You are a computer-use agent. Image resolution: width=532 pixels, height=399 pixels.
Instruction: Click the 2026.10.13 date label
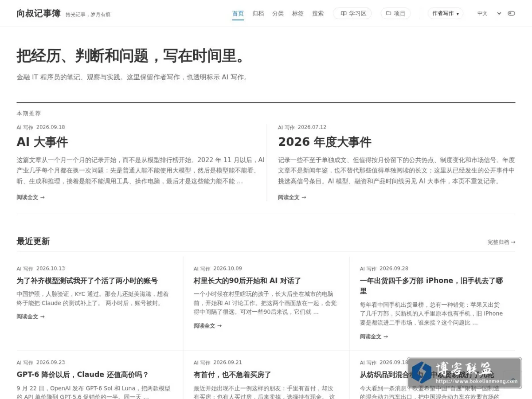pyautogui.click(x=51, y=269)
